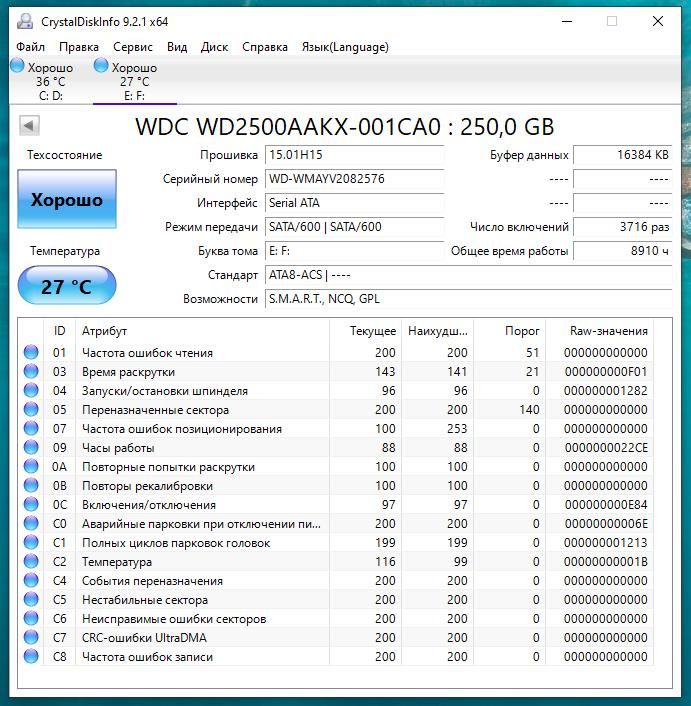
Task: Click status orb for attribute C0 row
Action: click(31, 523)
